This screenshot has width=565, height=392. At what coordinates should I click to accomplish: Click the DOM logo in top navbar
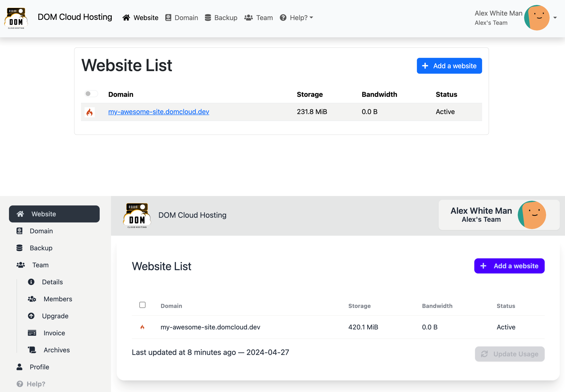[16, 18]
